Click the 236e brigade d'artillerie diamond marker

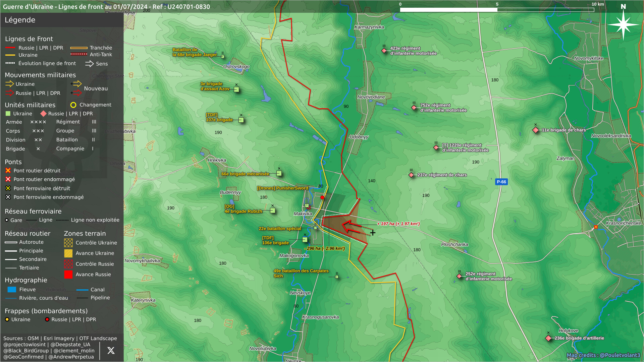click(548, 338)
